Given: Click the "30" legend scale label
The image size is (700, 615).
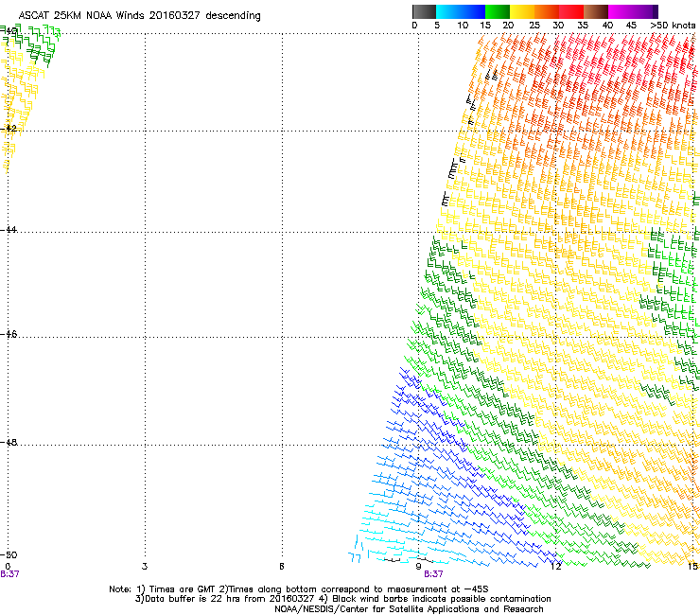Looking at the screenshot, I should [558, 26].
